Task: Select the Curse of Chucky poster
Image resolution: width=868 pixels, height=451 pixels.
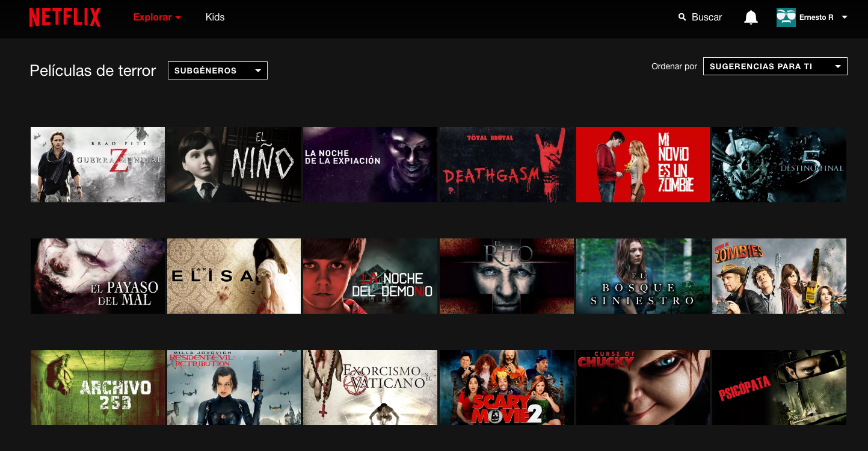Action: (x=643, y=387)
